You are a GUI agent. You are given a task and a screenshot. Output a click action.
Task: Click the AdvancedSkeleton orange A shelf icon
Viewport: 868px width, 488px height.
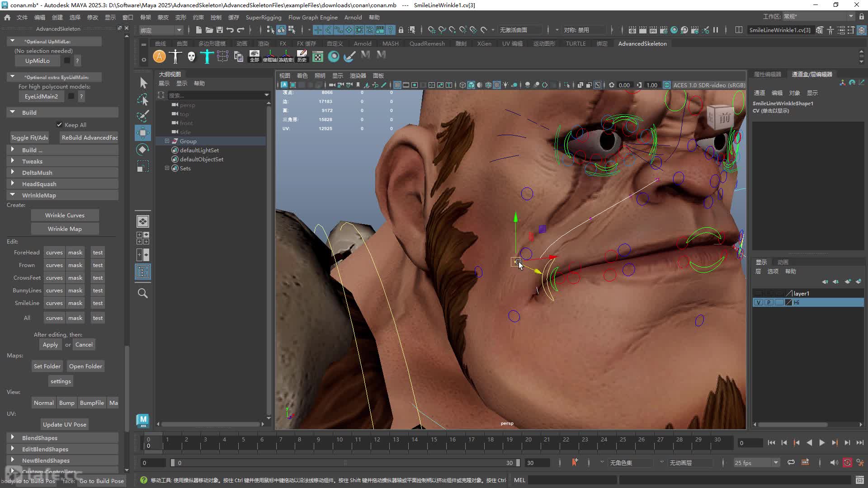click(x=159, y=56)
